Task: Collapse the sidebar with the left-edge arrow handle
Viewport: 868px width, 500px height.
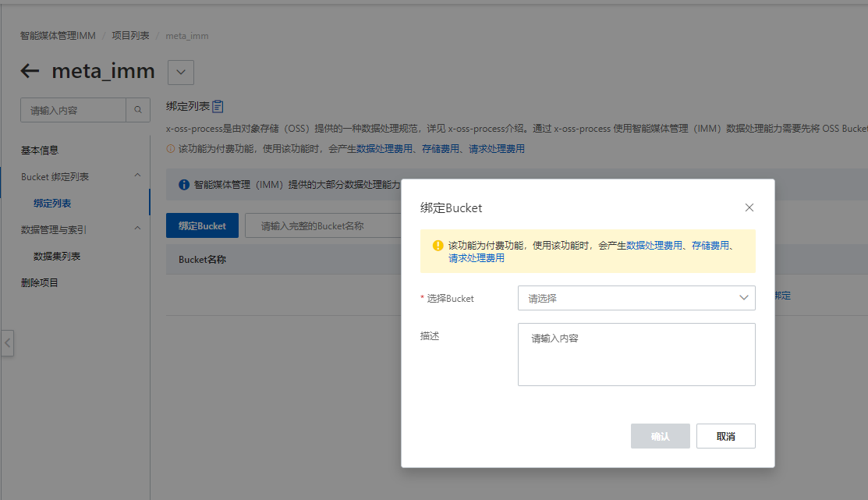Action: click(x=7, y=342)
